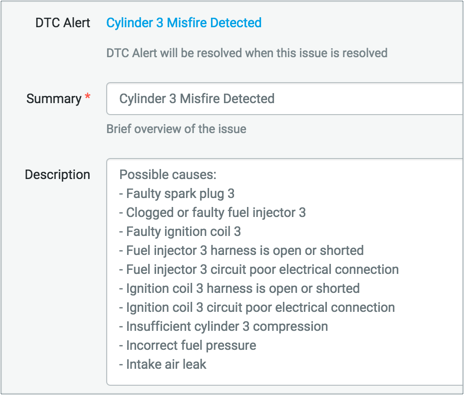Place cursor on the 'Faulty spark plug 3' line
The height and width of the screenshot is (395, 464).
[x=177, y=194]
